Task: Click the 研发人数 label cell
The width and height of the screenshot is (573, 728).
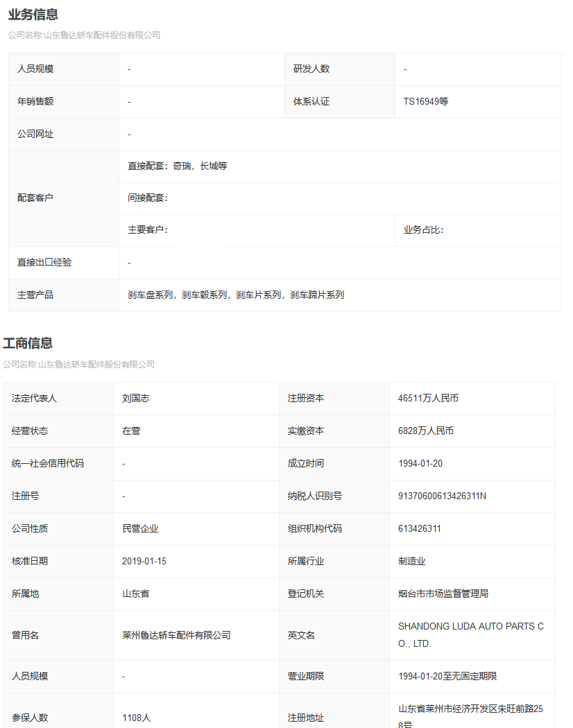Action: pos(340,69)
